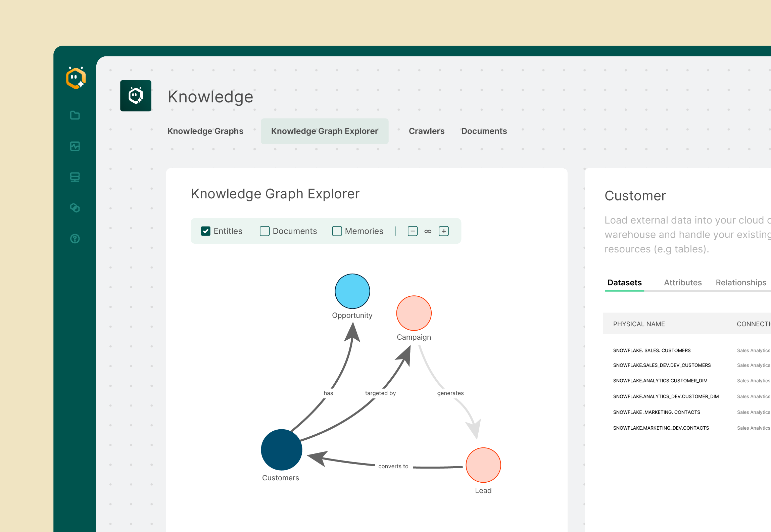Select the analytics chart icon in the sidebar

click(x=75, y=146)
